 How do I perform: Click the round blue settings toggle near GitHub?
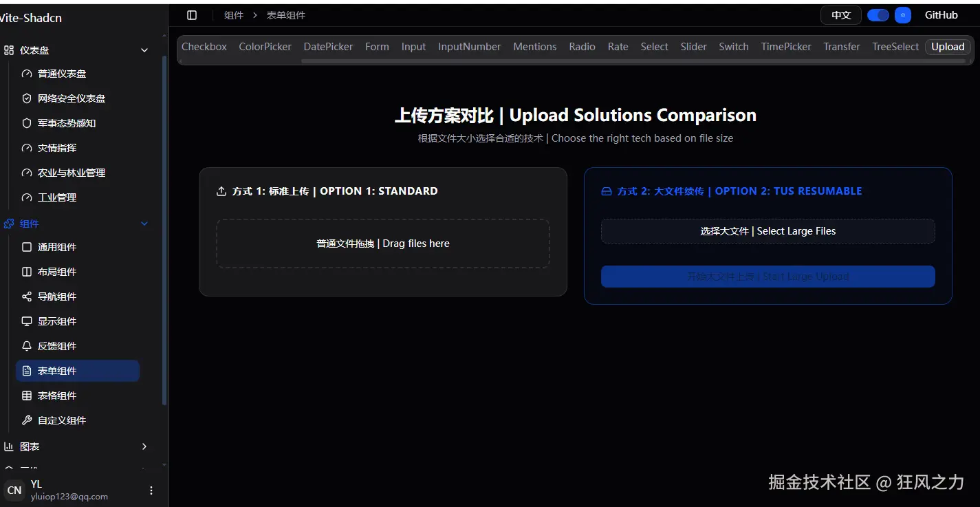point(902,14)
